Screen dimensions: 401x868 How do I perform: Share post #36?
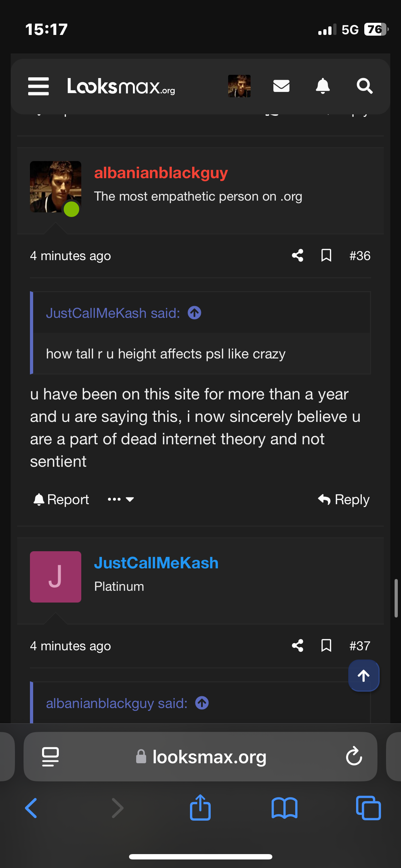pos(298,255)
